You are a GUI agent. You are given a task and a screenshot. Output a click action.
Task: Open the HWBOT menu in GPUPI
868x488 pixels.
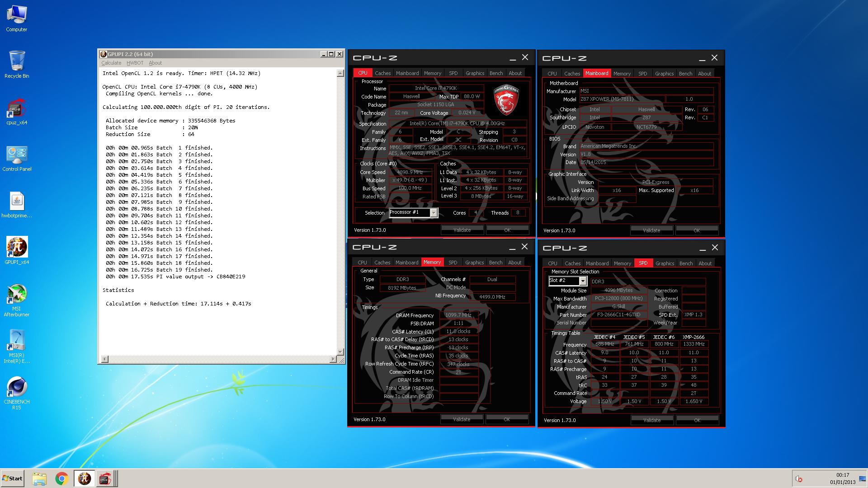[x=135, y=63]
